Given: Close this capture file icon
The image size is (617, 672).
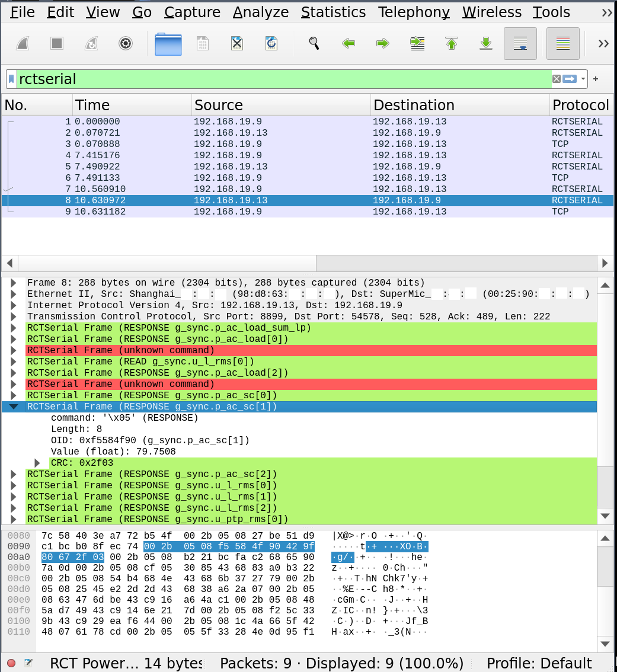Looking at the screenshot, I should [237, 43].
